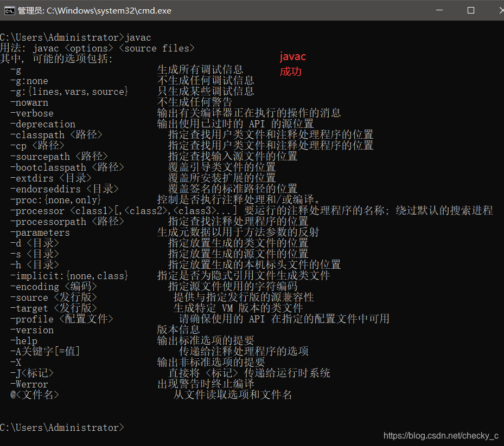The image size is (504, 446).
Task: Click the -Werror option text
Action: click(29, 384)
